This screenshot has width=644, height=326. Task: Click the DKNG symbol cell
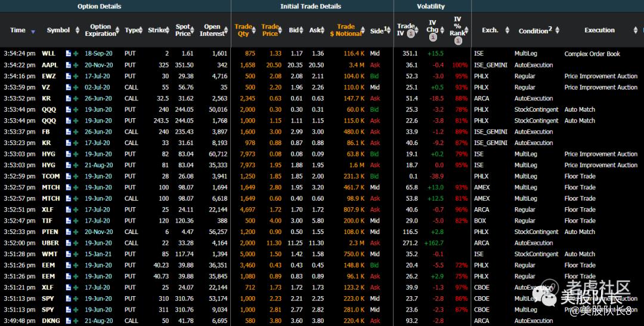tap(51, 321)
